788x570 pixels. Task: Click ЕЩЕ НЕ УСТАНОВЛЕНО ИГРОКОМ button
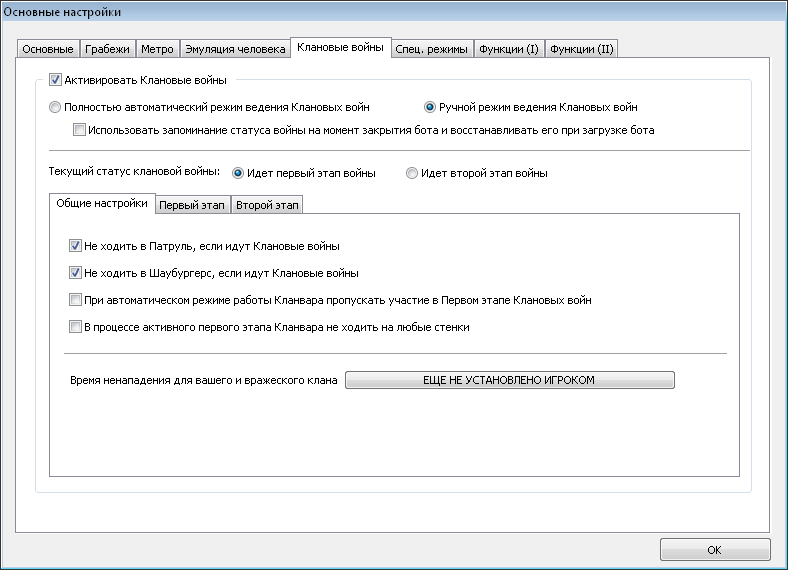510,380
